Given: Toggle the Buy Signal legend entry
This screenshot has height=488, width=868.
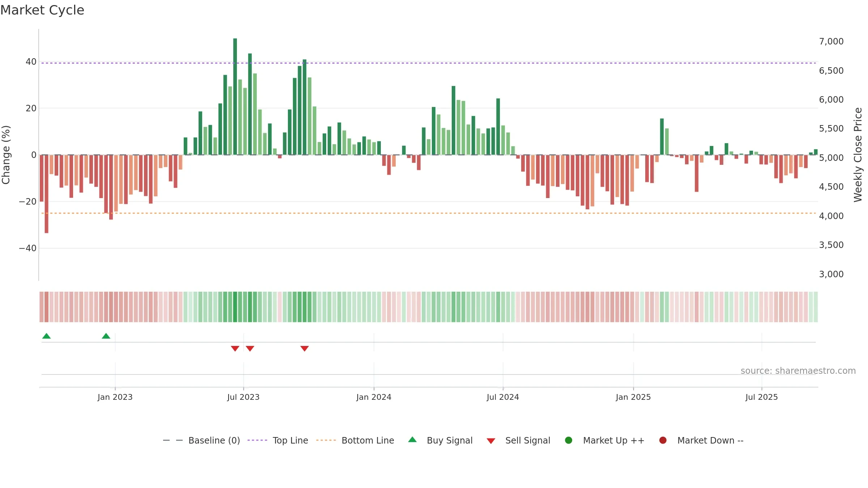Looking at the screenshot, I should [440, 440].
